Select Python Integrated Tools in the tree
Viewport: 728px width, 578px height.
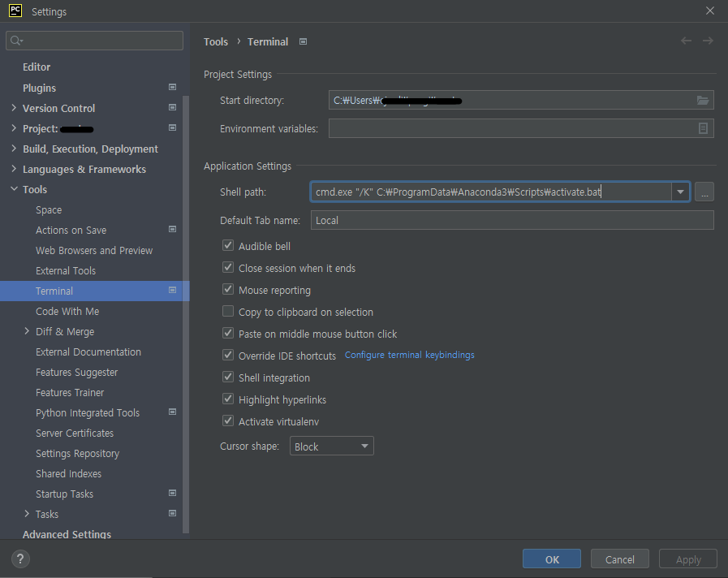pyautogui.click(x=88, y=412)
